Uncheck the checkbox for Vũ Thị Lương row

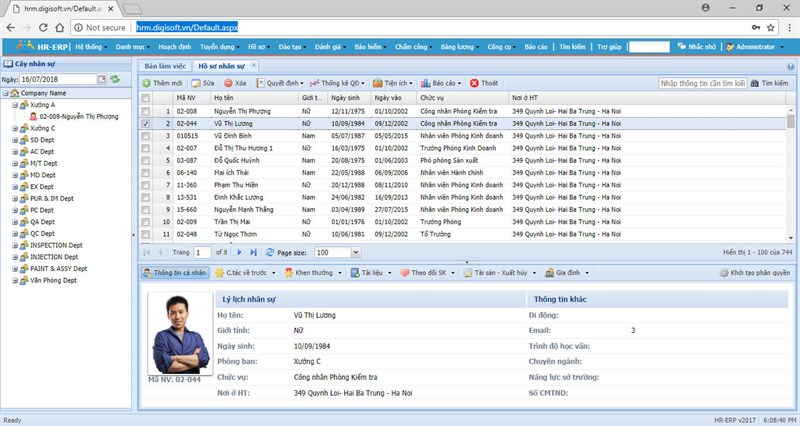tap(146, 123)
